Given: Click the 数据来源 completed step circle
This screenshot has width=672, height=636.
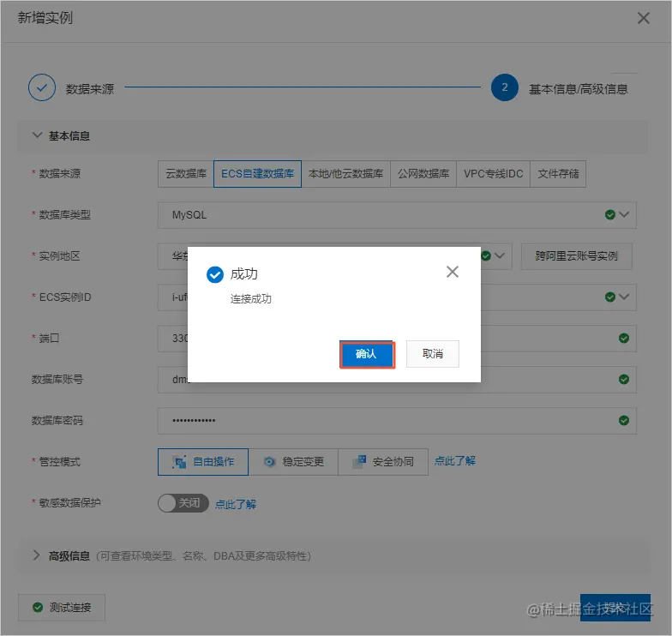Looking at the screenshot, I should coord(41,87).
